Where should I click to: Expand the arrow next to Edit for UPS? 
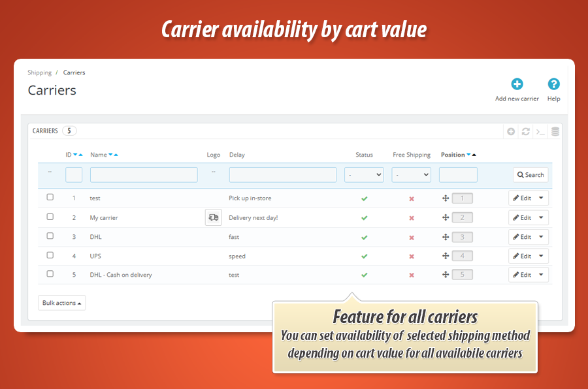point(542,256)
